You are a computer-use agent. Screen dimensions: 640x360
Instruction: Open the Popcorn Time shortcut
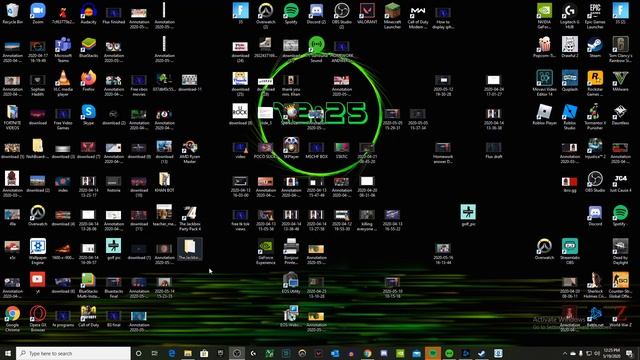(544, 47)
